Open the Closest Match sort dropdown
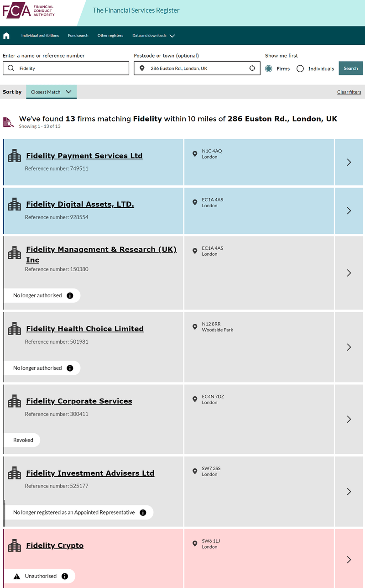Screen dimensions: 365x588 (51, 92)
